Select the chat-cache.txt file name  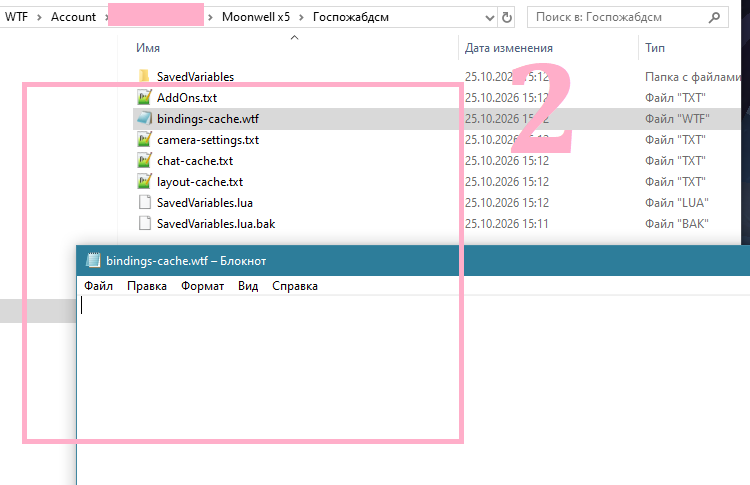tap(195, 161)
